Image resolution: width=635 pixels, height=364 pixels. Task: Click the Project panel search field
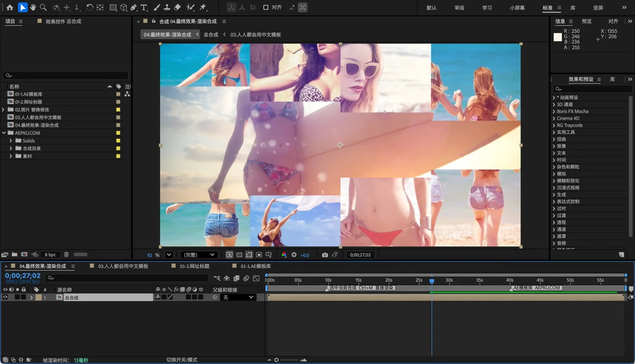66,75
